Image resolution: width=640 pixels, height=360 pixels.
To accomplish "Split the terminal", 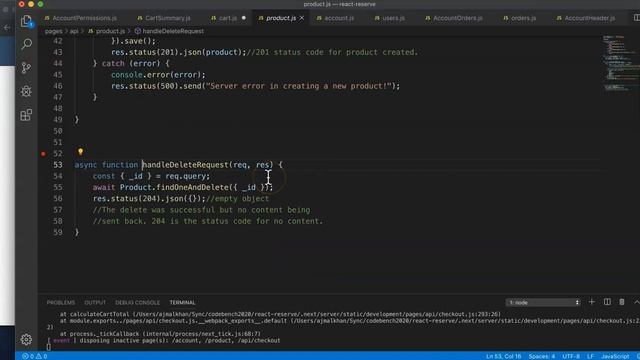I will pos(607,302).
